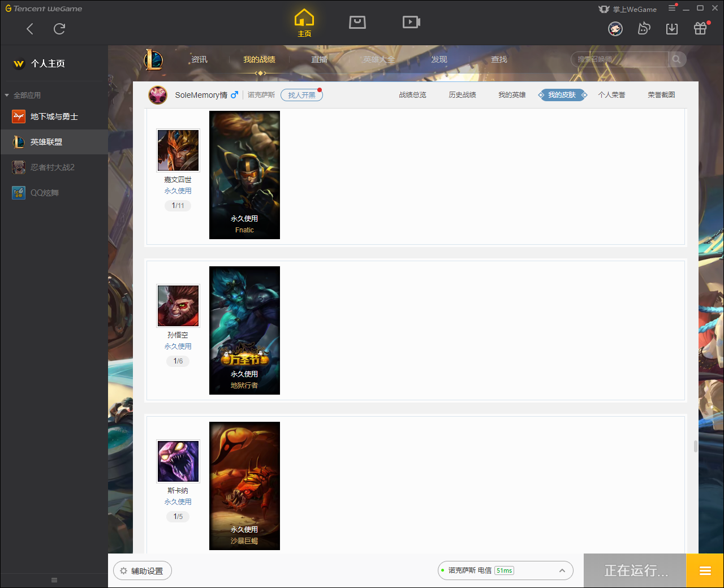724x588 pixels.
Task: Open the 战绩总览 sub-tab
Action: [412, 95]
